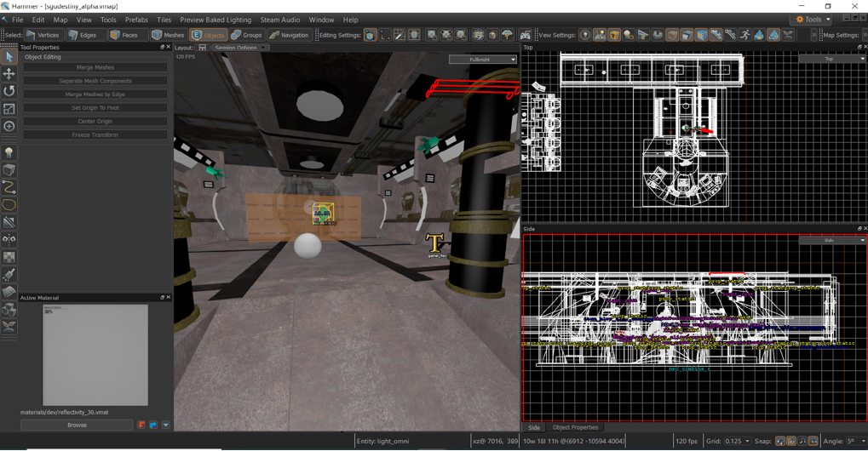Select the Block tool cube icon

coord(9,169)
